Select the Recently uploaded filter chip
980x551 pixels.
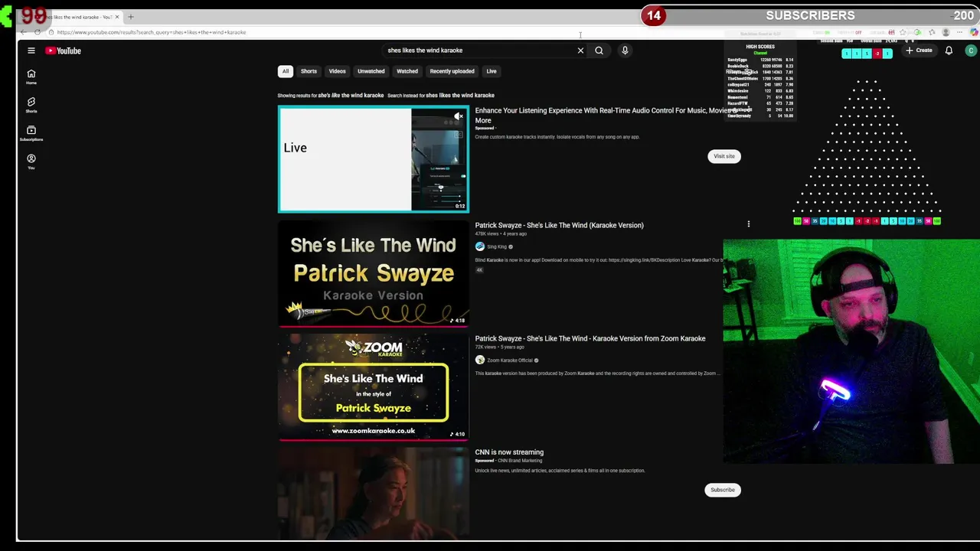coord(452,71)
